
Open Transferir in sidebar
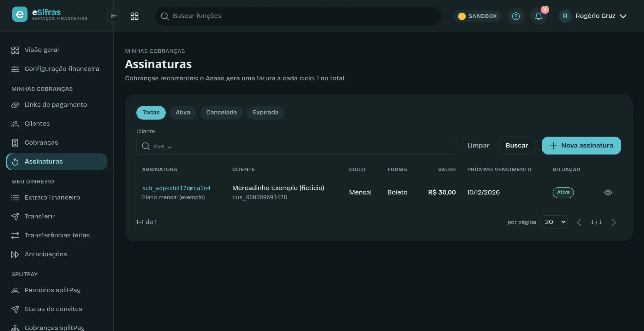coord(57,217)
